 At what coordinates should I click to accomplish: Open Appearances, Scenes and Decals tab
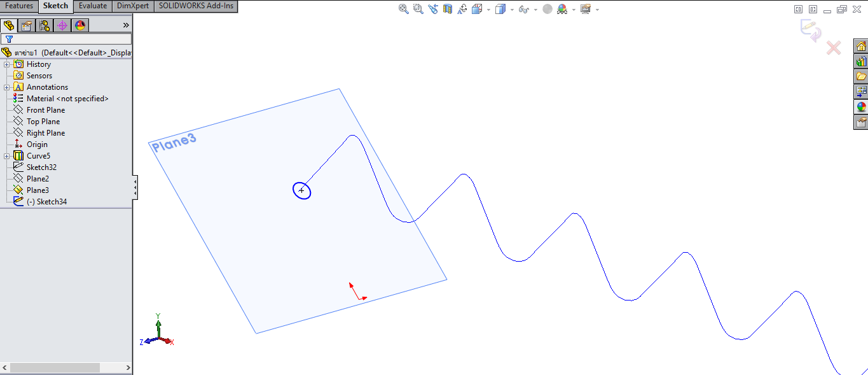(x=861, y=106)
